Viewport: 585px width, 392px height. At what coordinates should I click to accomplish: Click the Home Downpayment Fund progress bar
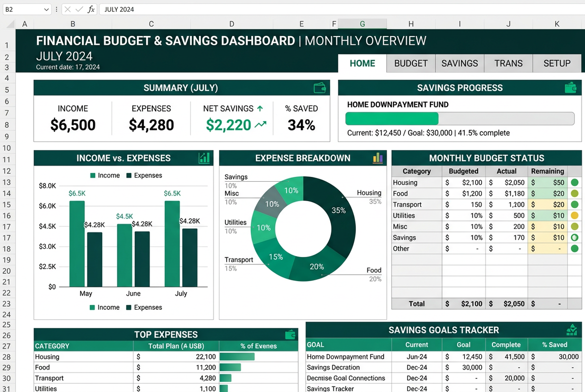[x=460, y=119]
